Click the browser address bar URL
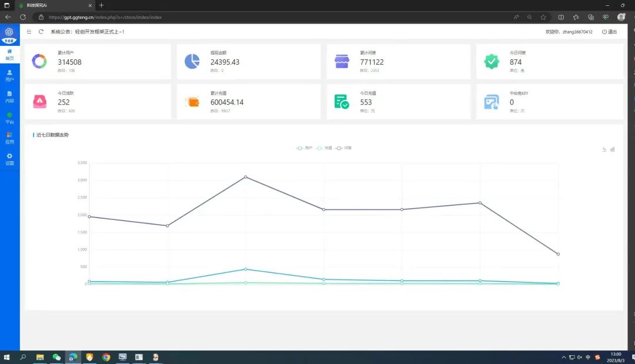The image size is (635, 364). point(105,17)
